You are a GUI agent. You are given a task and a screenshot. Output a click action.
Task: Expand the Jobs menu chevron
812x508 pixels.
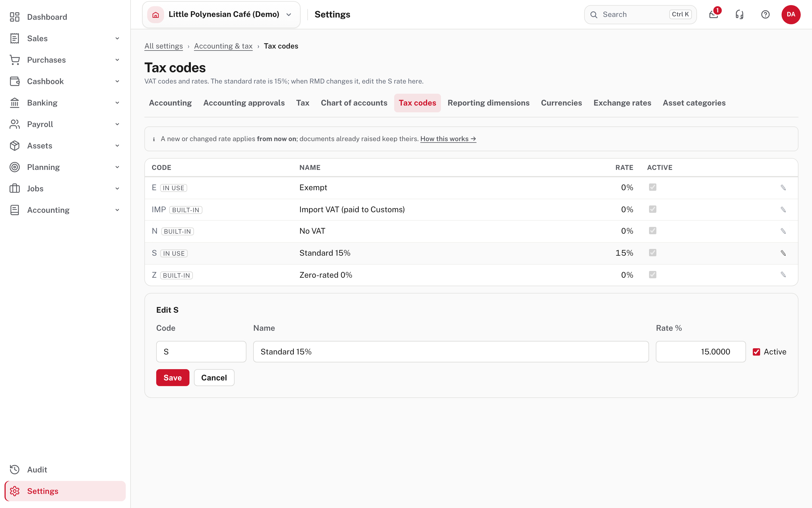tap(117, 189)
